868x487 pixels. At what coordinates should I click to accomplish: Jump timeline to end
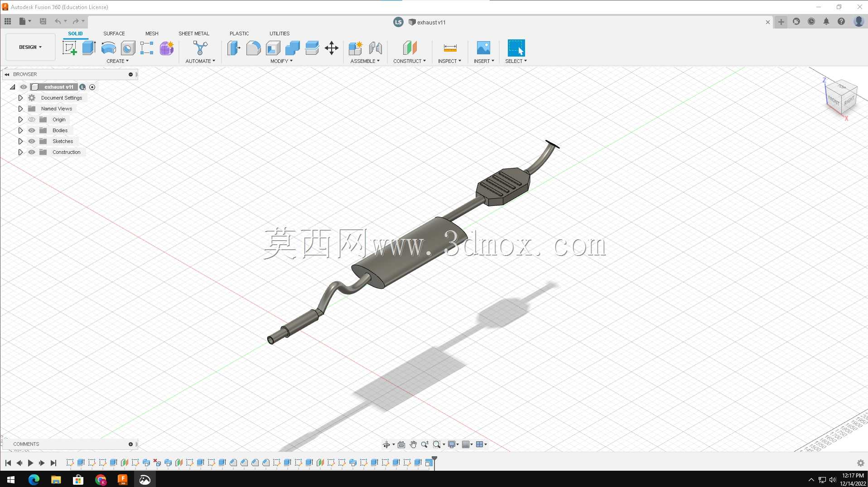53,463
